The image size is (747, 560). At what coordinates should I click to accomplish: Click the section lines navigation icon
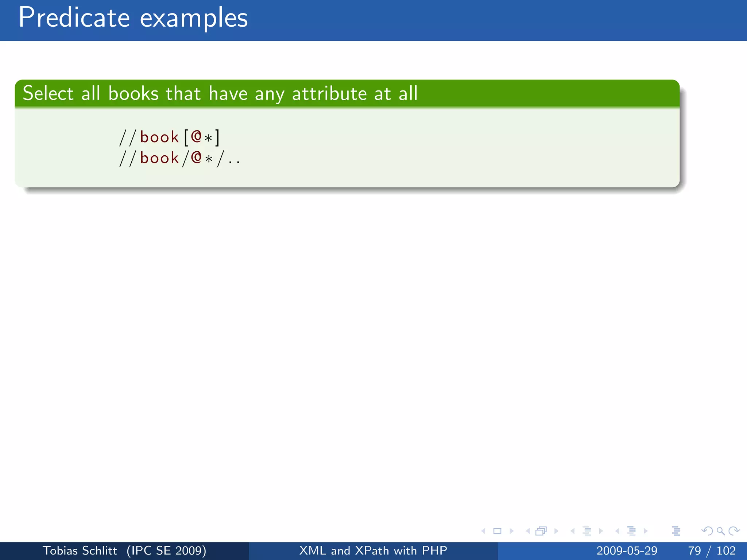631,531
